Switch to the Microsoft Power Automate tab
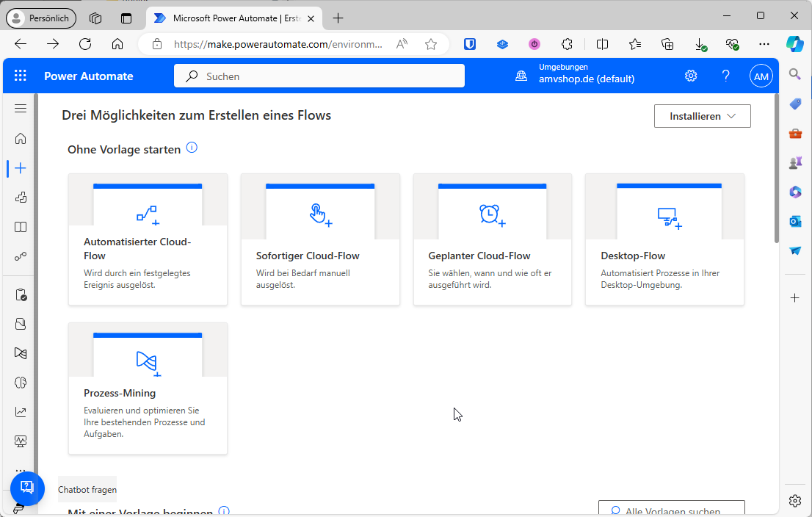The image size is (812, 517). (228, 18)
